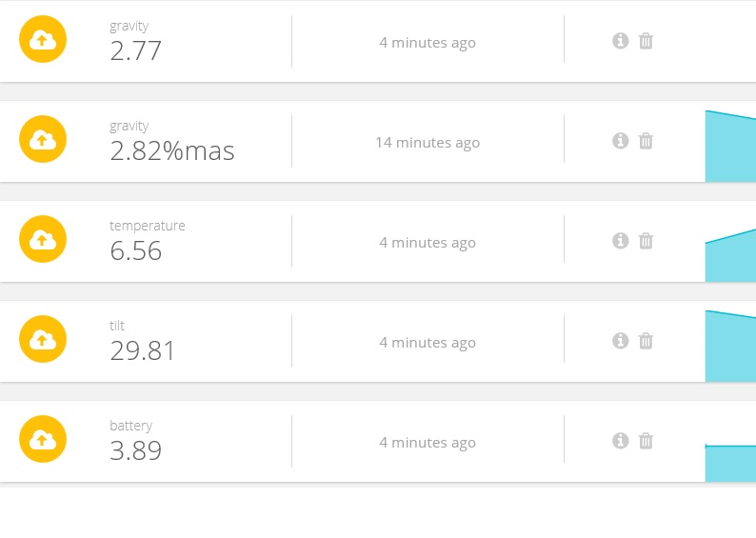Click the tilt variable cloud icon
The image size is (756, 538).
43,340
